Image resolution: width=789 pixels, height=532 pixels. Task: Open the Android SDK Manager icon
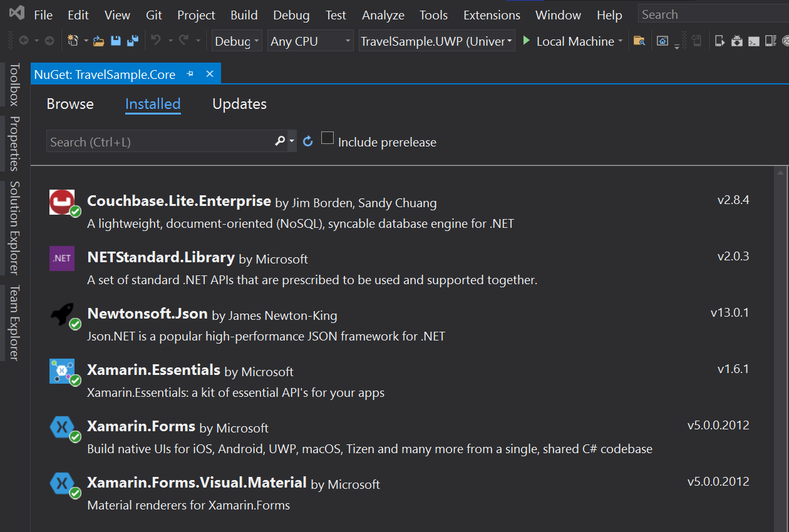pyautogui.click(x=737, y=41)
